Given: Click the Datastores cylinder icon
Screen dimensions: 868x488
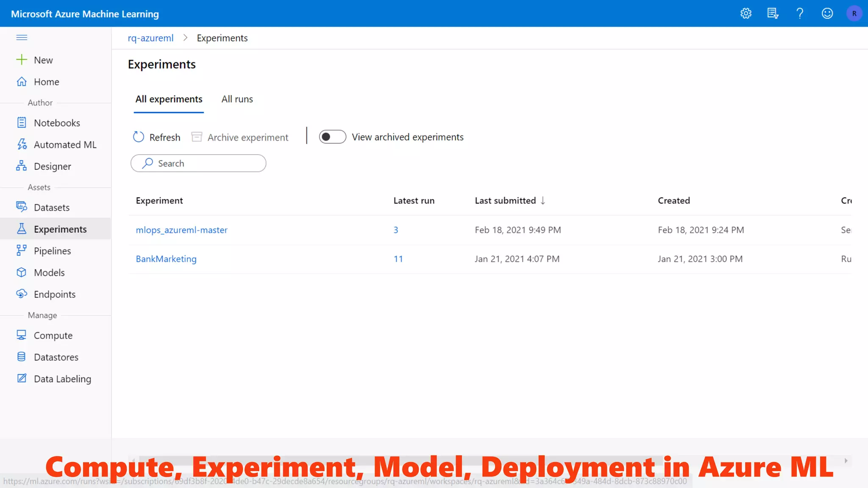Looking at the screenshot, I should tap(22, 357).
